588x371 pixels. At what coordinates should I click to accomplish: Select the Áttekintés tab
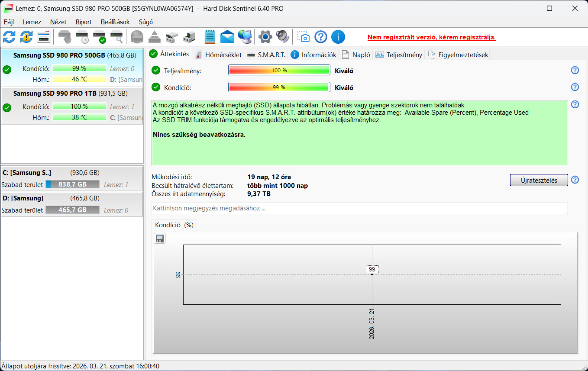[x=169, y=54]
